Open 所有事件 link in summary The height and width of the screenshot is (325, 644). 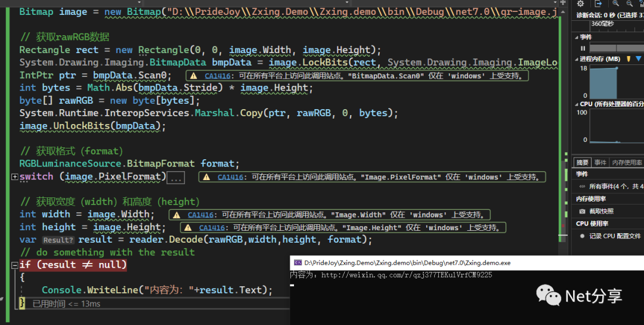[x=616, y=187]
